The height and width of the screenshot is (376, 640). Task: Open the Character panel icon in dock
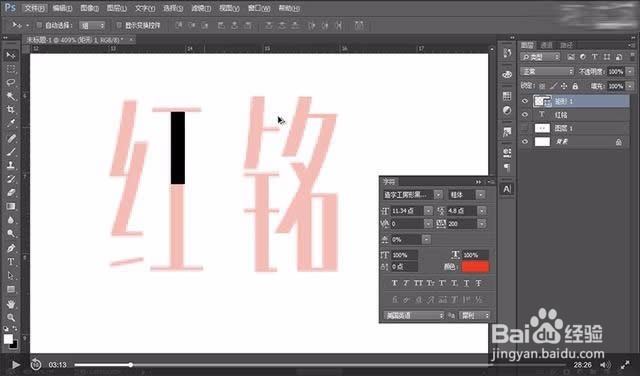pyautogui.click(x=507, y=189)
